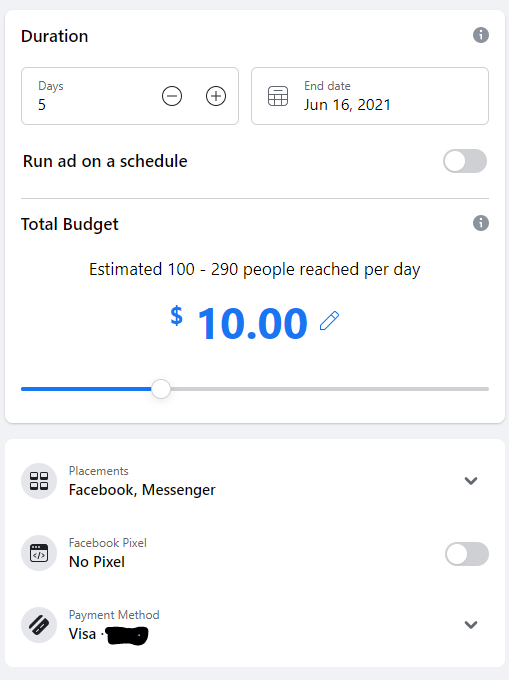This screenshot has height=680, width=509.
Task: Expand the Placements chevron
Action: pos(471,481)
